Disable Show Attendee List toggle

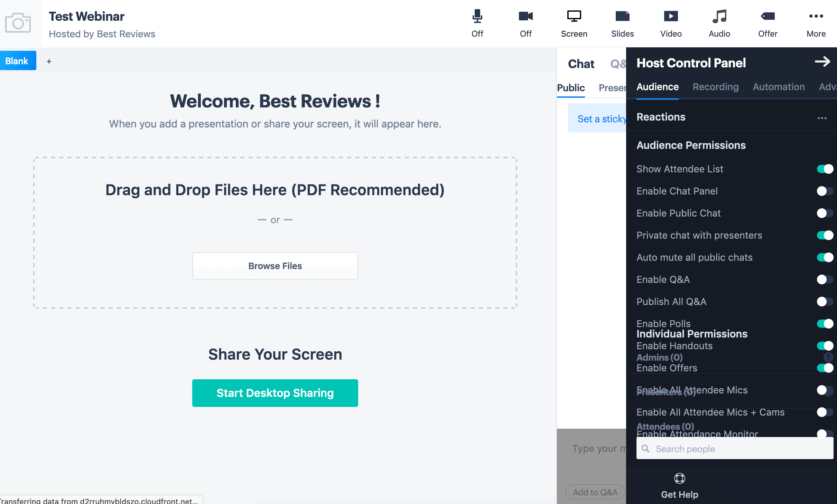tap(825, 169)
